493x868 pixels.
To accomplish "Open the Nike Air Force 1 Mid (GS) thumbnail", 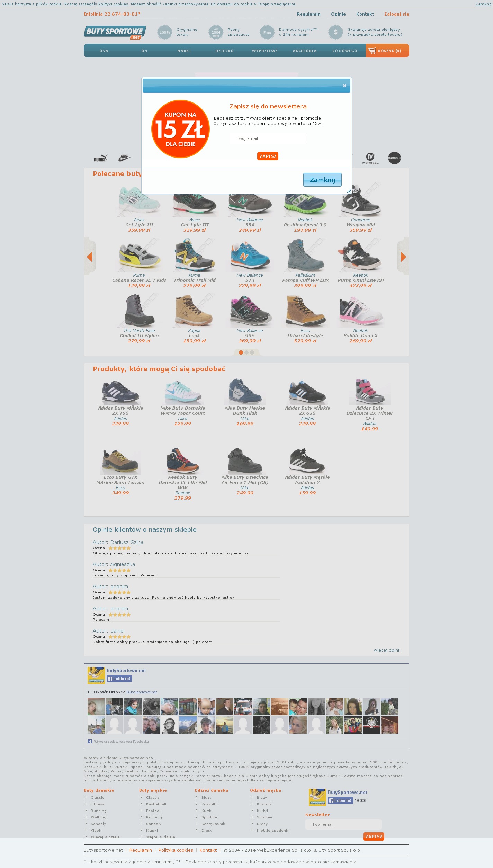I will [x=245, y=461].
